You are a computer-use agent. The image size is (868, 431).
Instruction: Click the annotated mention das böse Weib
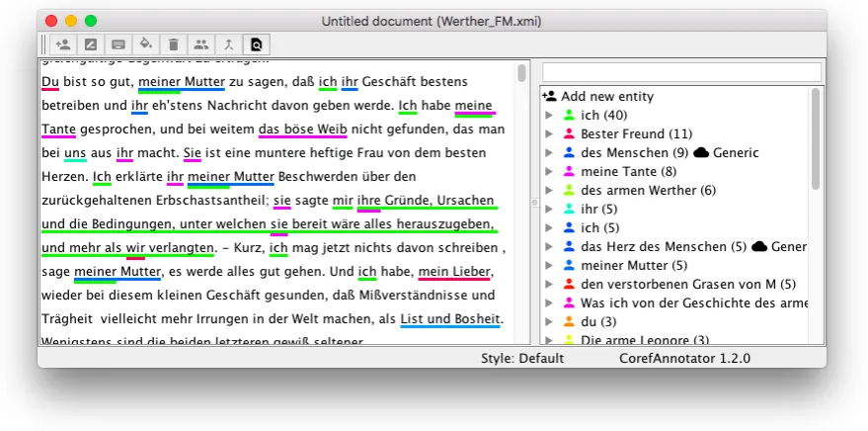(302, 129)
